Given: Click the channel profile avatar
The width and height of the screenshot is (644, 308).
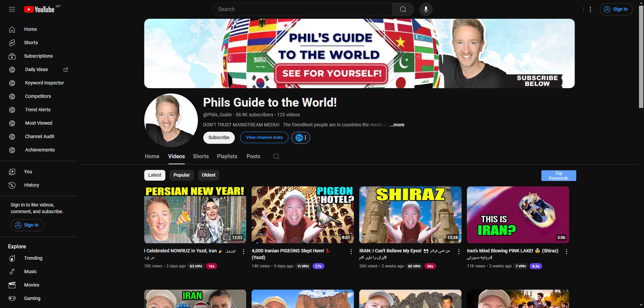Looking at the screenshot, I should tap(171, 120).
